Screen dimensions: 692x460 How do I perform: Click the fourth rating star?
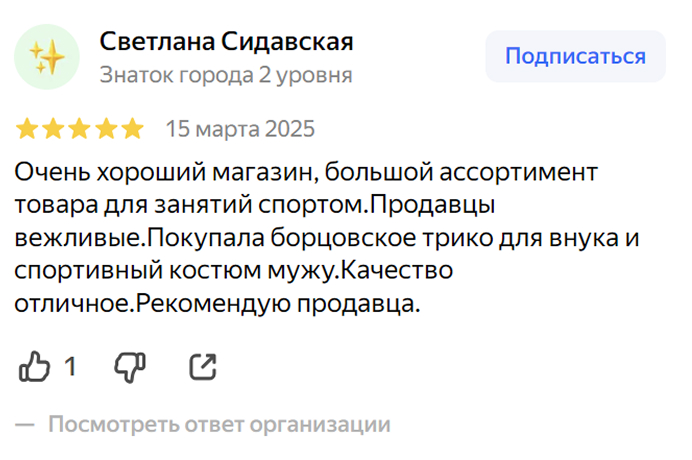(106, 129)
